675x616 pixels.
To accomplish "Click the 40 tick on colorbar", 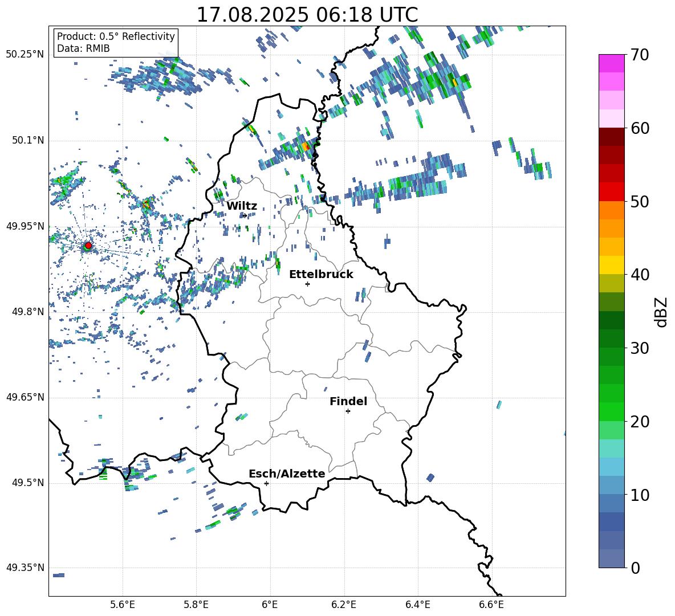I will [639, 275].
